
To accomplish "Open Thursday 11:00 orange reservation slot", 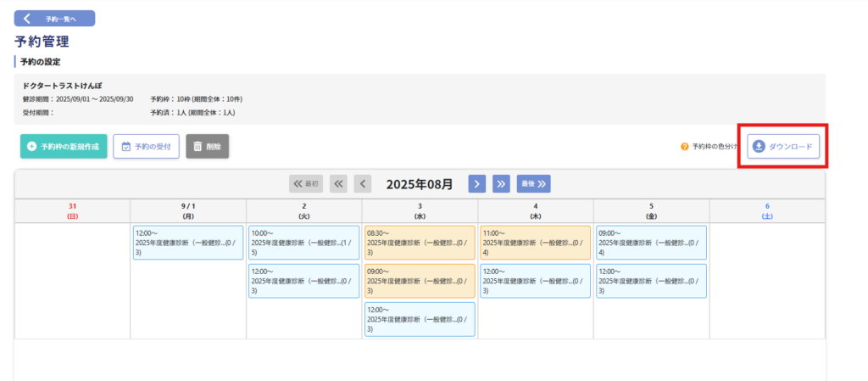I will [x=535, y=242].
